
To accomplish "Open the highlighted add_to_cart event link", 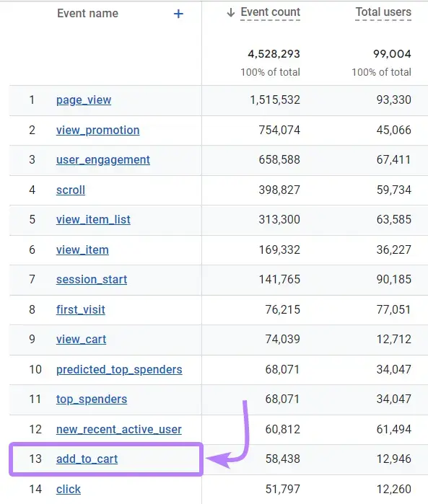I will (x=87, y=459).
